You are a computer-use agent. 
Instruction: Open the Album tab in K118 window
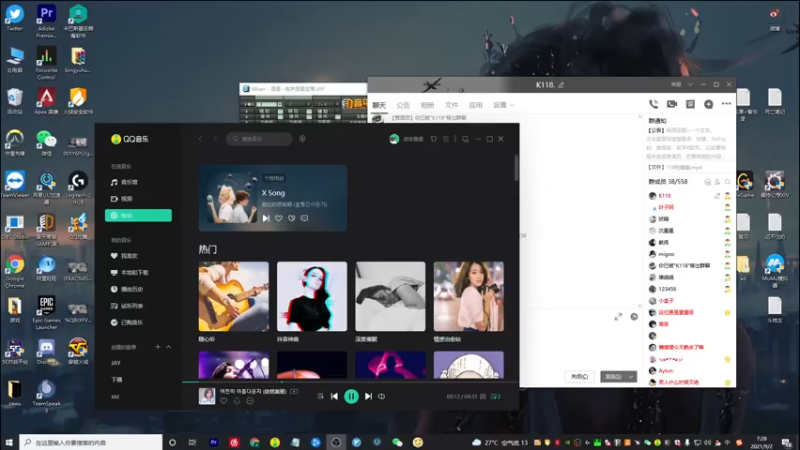(427, 105)
